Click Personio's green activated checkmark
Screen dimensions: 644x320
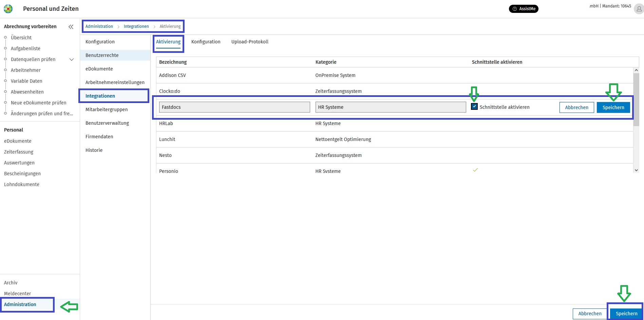pyautogui.click(x=475, y=170)
